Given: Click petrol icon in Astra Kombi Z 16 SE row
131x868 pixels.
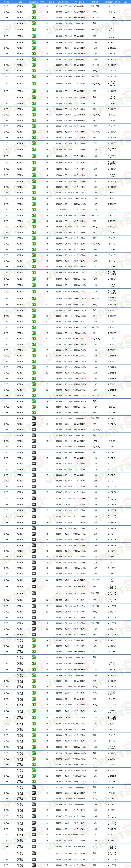Looking at the screenshot, I should [x=34, y=699].
